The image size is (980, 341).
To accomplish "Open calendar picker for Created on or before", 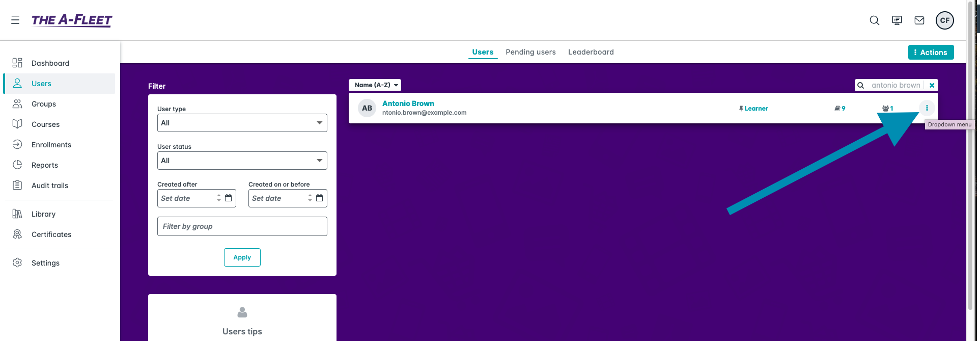I will click(320, 198).
